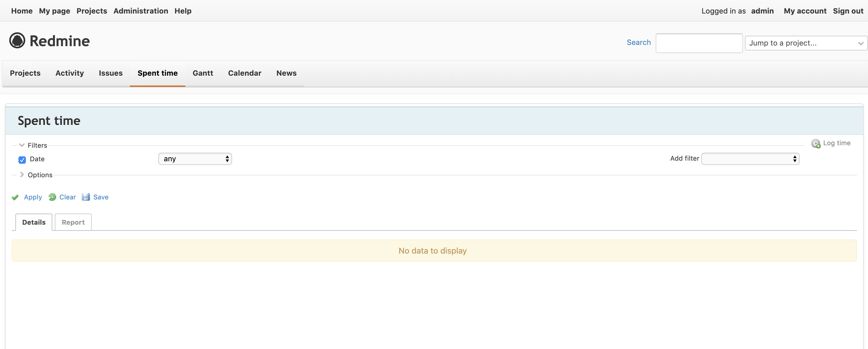
Task: Click inside the search input field
Action: tap(699, 43)
